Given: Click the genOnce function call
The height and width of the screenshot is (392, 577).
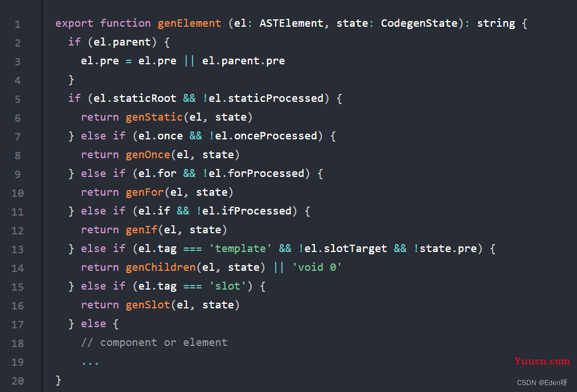Looking at the screenshot, I should pos(148,155).
